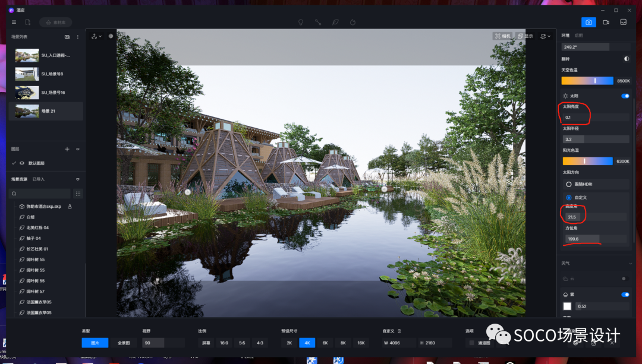The image size is (642, 364).
Task: Select the SU_场景号8 scene
Action: [x=45, y=74]
